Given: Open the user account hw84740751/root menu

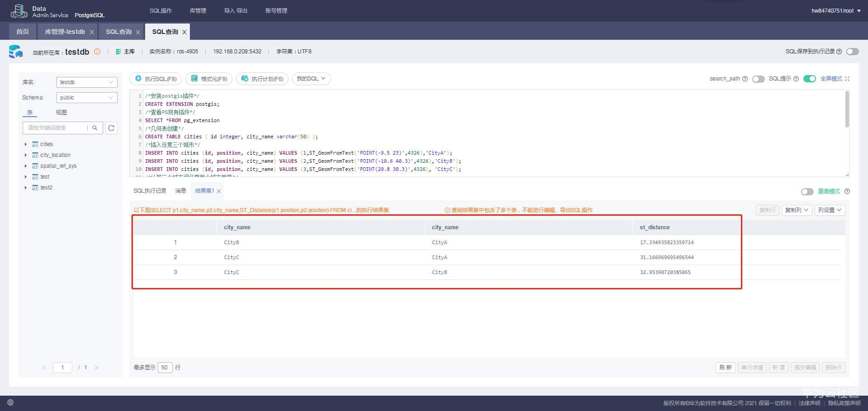Looking at the screenshot, I should (x=836, y=11).
